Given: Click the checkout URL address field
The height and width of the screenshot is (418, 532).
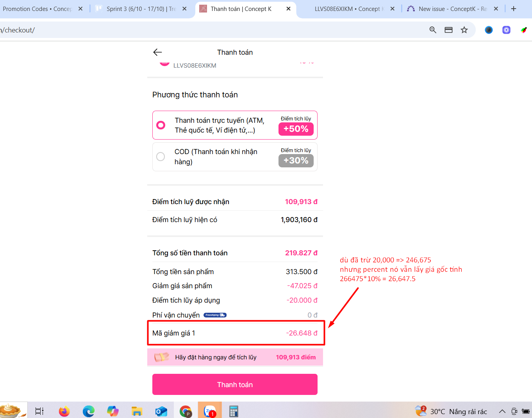Looking at the screenshot, I should pos(195,30).
